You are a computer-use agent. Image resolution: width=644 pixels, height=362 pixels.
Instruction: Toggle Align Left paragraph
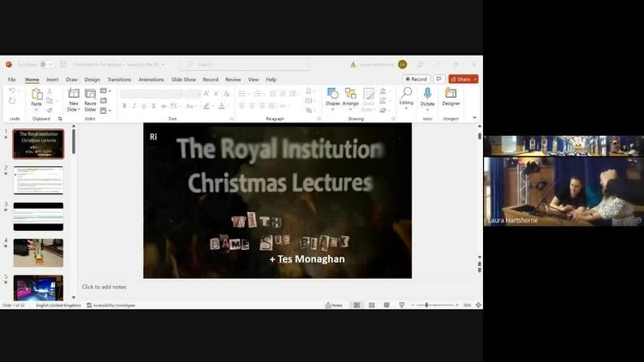(241, 106)
